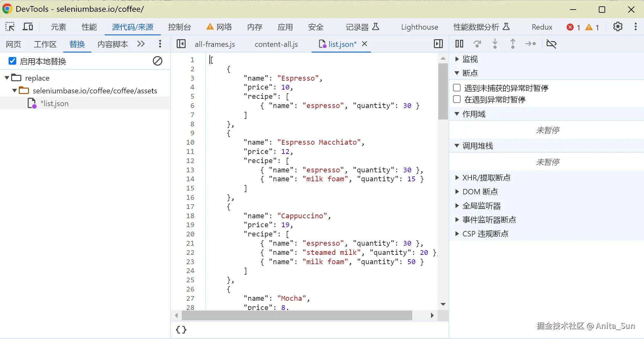Expand the 事件监听器断点 section
The height and width of the screenshot is (339, 644).
point(457,220)
